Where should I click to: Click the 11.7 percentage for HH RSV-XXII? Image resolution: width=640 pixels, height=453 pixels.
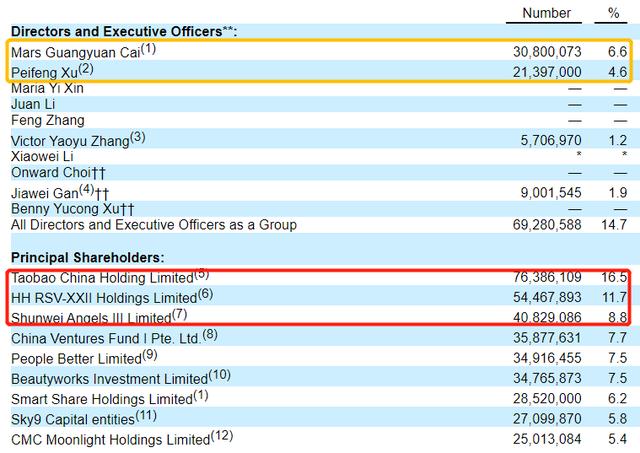click(x=614, y=298)
